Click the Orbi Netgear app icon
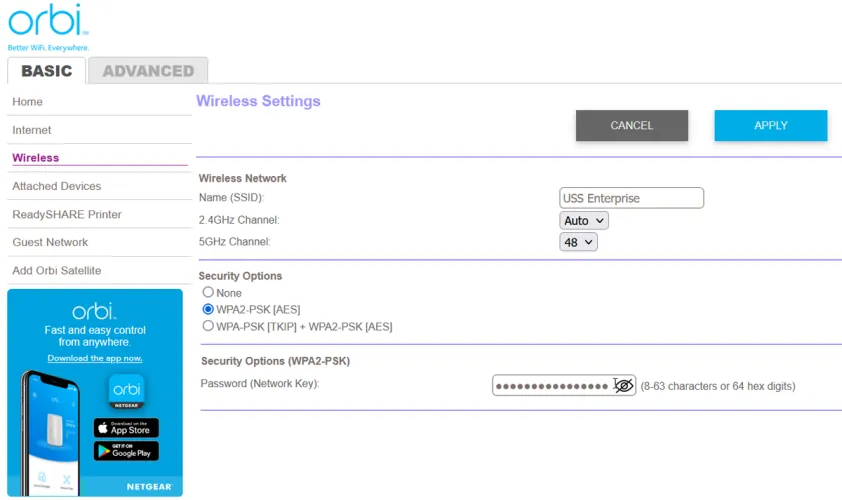This screenshot has width=842, height=500. coord(126,392)
